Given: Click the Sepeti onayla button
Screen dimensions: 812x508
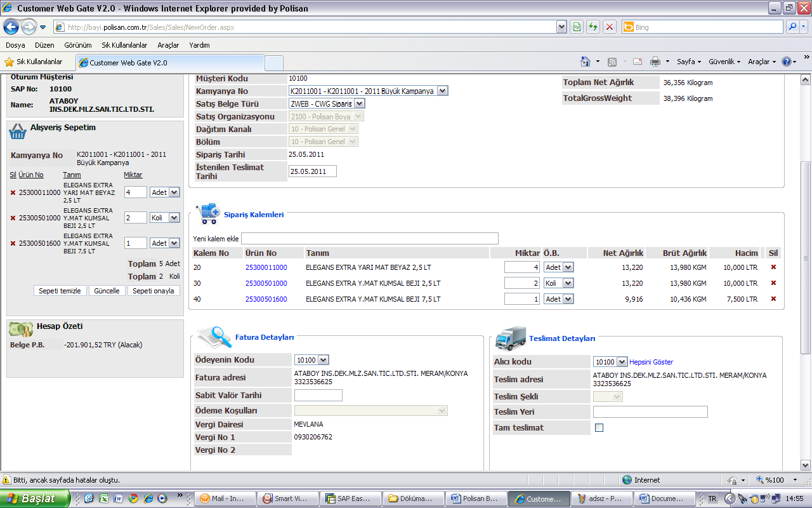Looking at the screenshot, I should pyautogui.click(x=154, y=291).
